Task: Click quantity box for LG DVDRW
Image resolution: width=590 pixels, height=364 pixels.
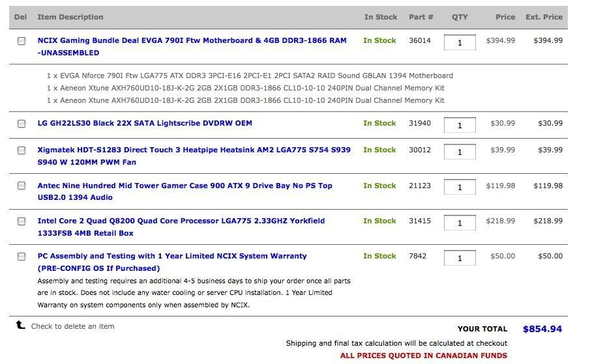Action: (460, 125)
